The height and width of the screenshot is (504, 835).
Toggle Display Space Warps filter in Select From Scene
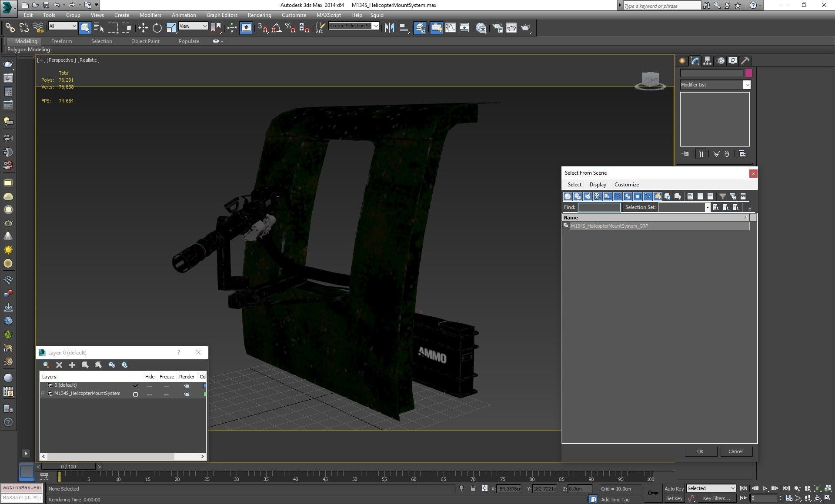coord(618,196)
